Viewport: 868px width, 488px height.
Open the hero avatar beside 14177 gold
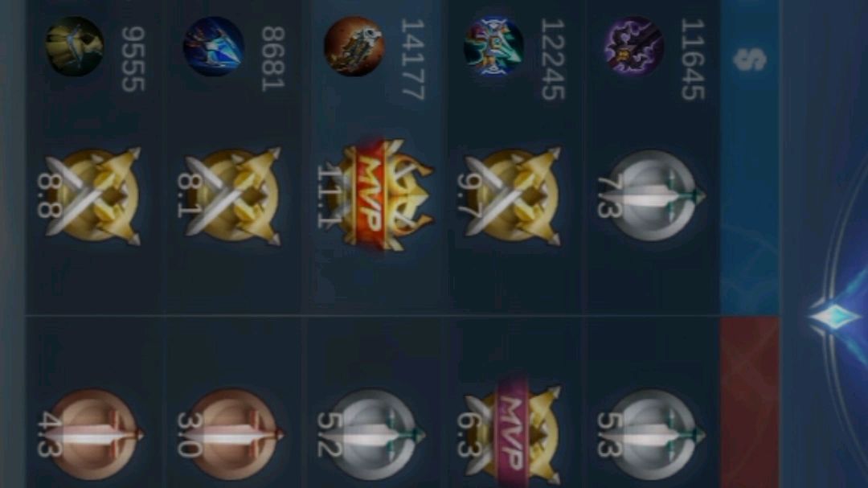click(354, 45)
